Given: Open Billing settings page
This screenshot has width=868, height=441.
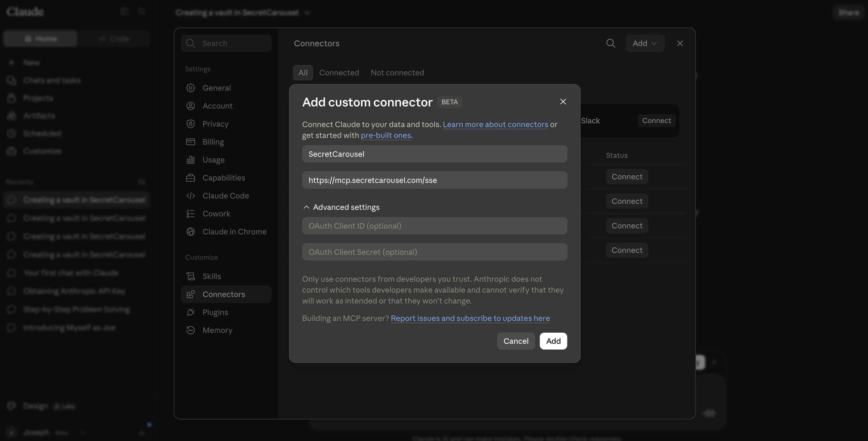Looking at the screenshot, I should (226, 142).
